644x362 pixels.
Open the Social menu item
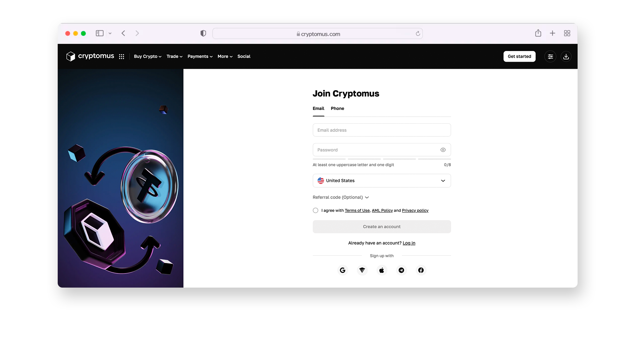pos(244,56)
